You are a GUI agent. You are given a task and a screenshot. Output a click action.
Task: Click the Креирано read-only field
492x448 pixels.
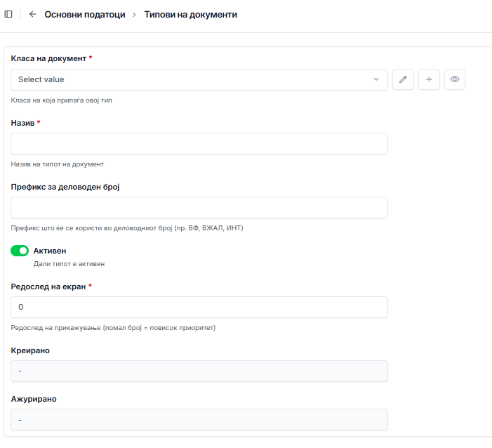pos(199,371)
